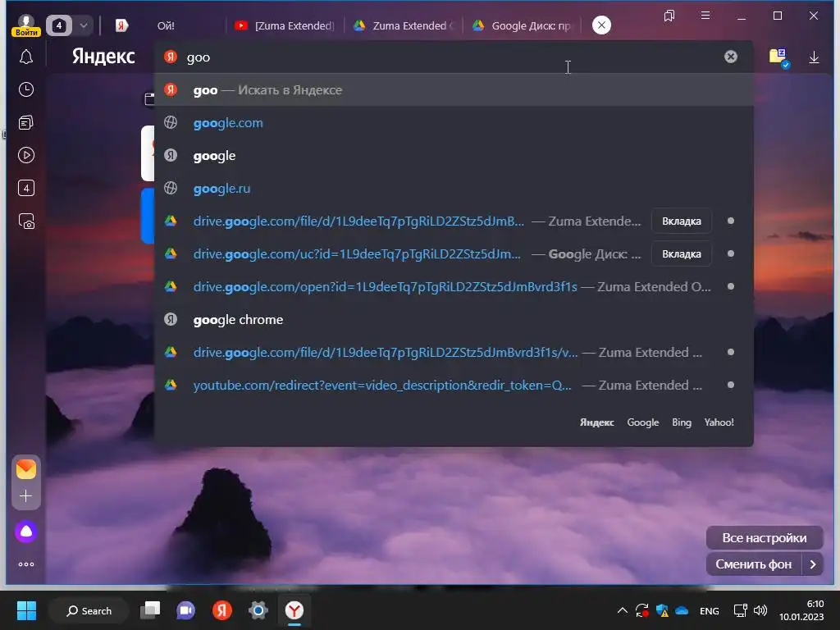Select goo — Искать в Яндексе suggestion
This screenshot has width=840, height=630.
454,90
